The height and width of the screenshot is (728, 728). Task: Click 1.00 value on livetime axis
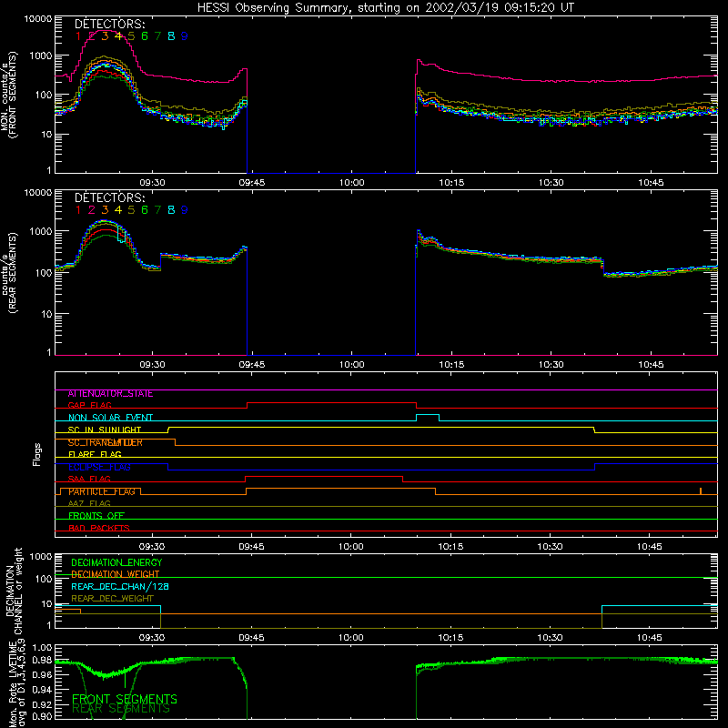coord(42,648)
